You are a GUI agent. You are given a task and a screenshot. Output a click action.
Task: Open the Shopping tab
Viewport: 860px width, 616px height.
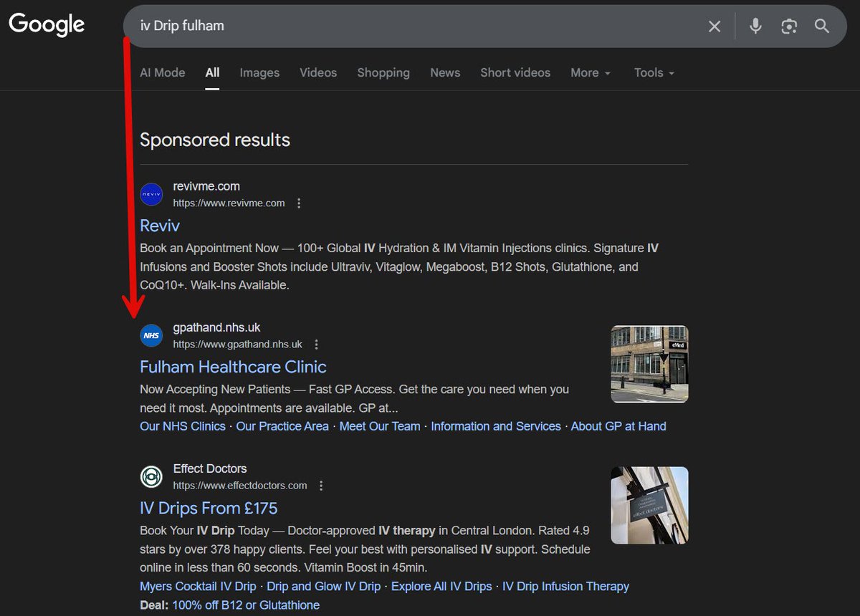pos(383,72)
